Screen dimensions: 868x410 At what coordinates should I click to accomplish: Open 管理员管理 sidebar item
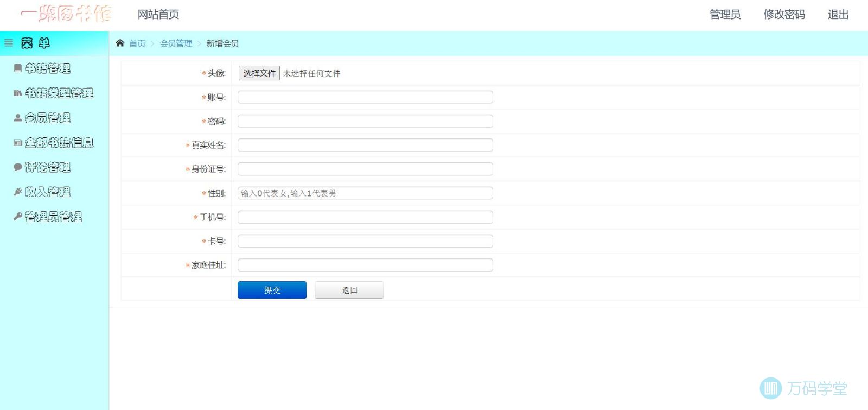(53, 217)
